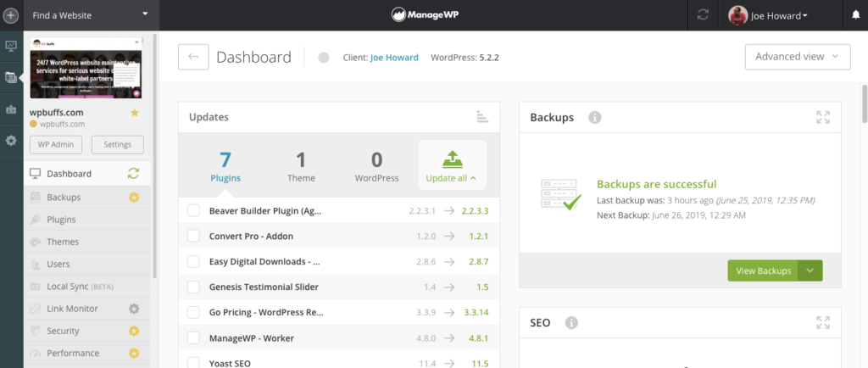The image size is (868, 368).
Task: Open the Find a Website dropdown
Action: point(90,15)
